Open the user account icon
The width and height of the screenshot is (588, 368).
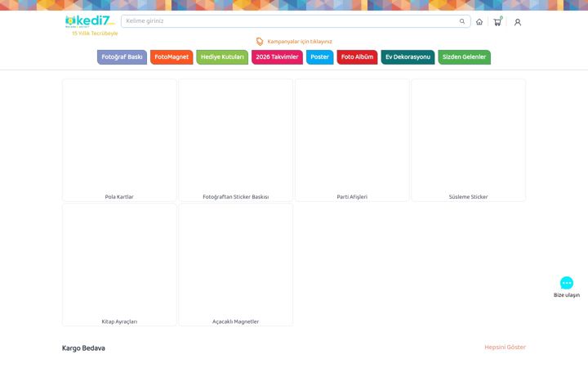[x=518, y=22]
